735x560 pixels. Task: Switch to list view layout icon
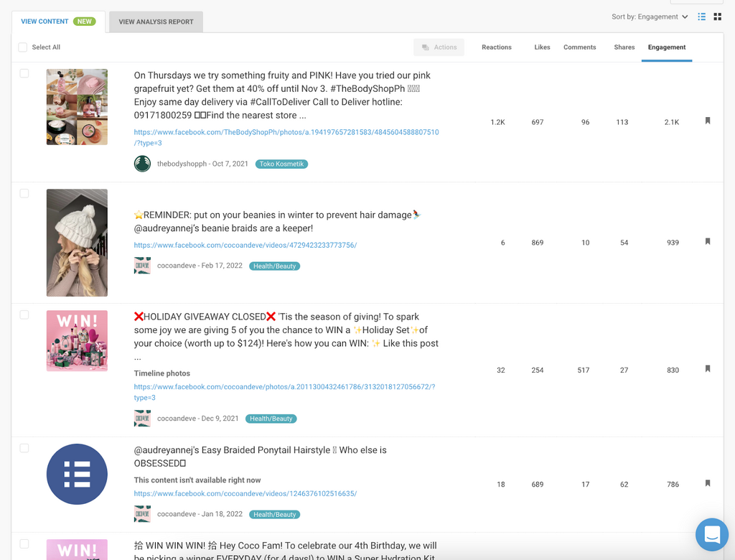pos(702,17)
